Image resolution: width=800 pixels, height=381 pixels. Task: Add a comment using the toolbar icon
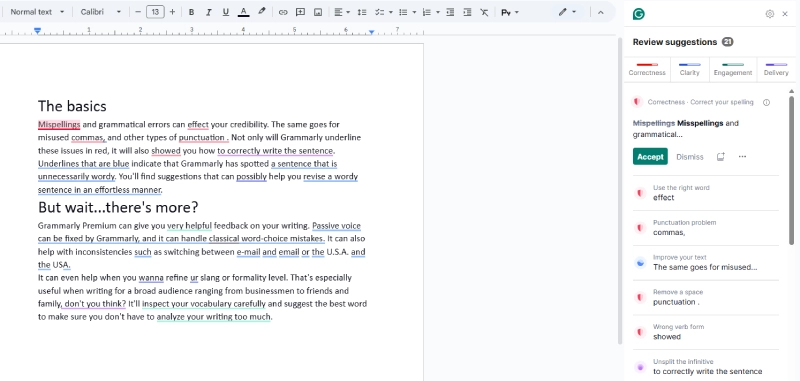pos(301,12)
